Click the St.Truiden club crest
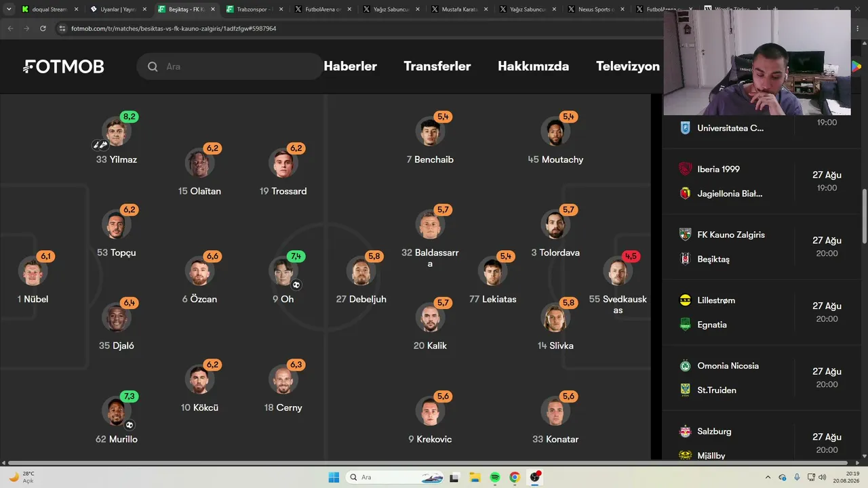868x488 pixels. pos(685,390)
